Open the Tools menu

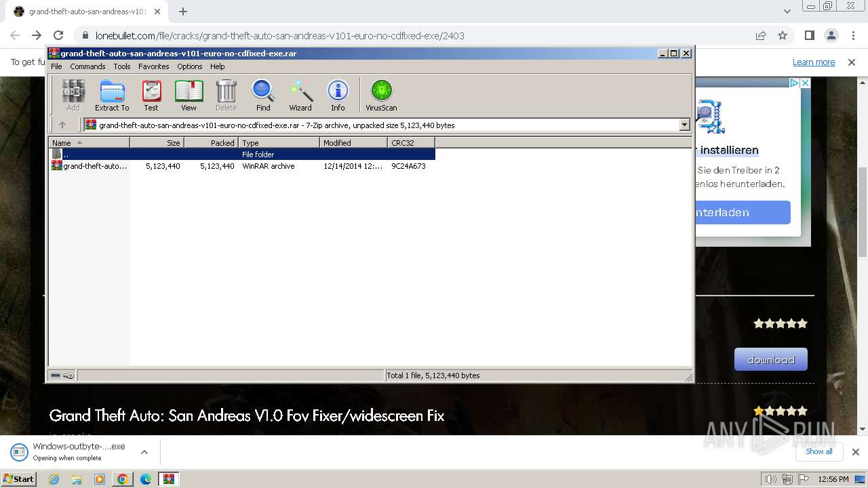[x=122, y=66]
